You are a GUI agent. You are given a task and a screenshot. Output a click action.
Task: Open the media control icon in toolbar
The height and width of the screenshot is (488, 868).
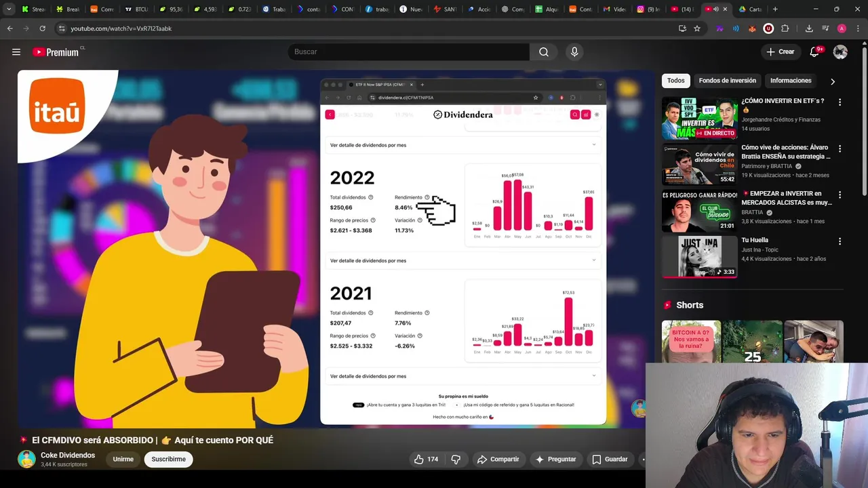click(x=825, y=28)
